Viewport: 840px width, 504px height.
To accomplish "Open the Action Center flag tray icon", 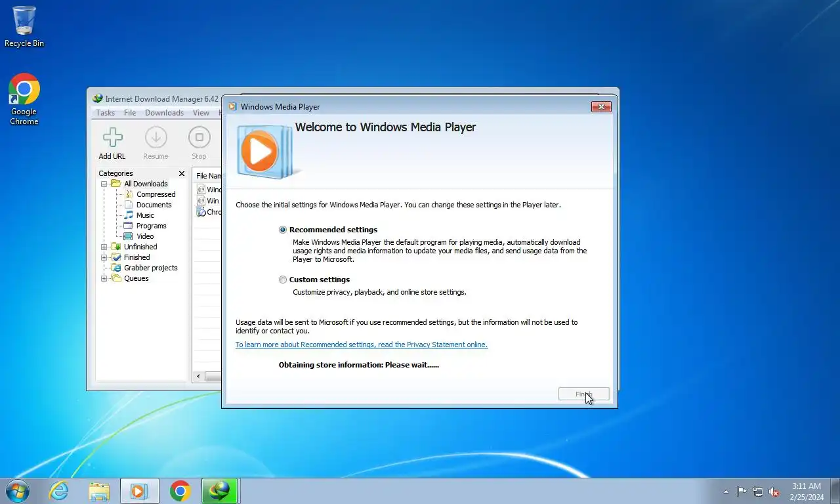I will click(x=742, y=492).
